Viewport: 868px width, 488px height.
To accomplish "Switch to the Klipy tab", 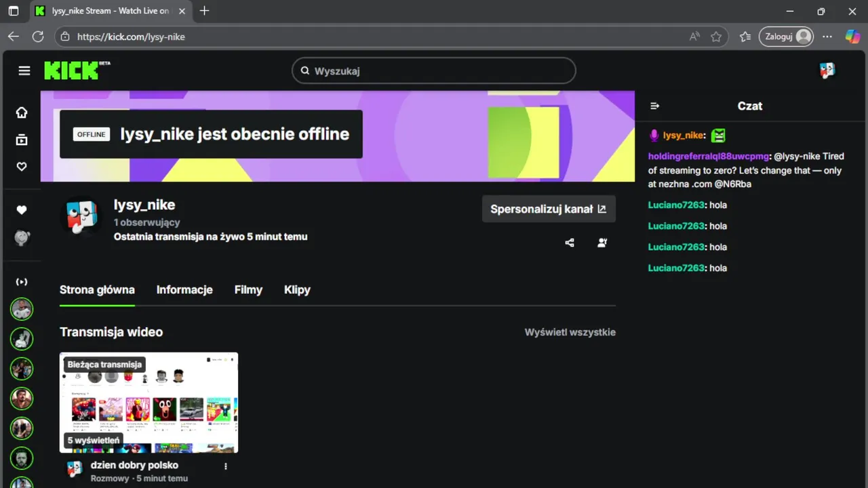I will point(297,289).
